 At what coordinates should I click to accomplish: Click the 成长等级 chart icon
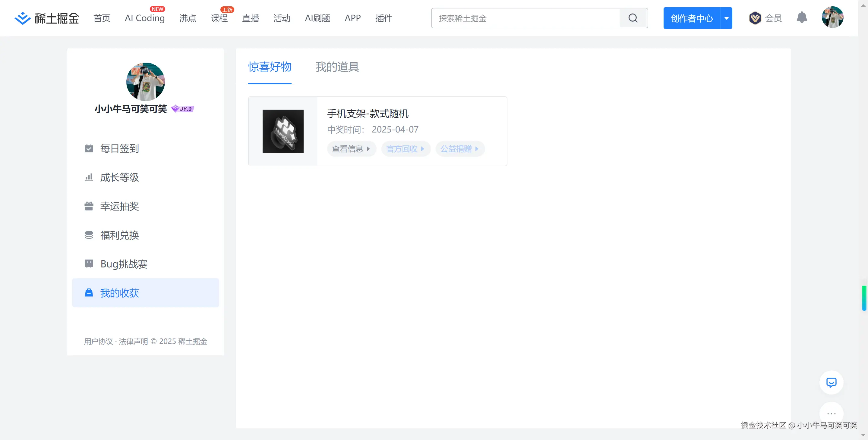click(x=89, y=177)
